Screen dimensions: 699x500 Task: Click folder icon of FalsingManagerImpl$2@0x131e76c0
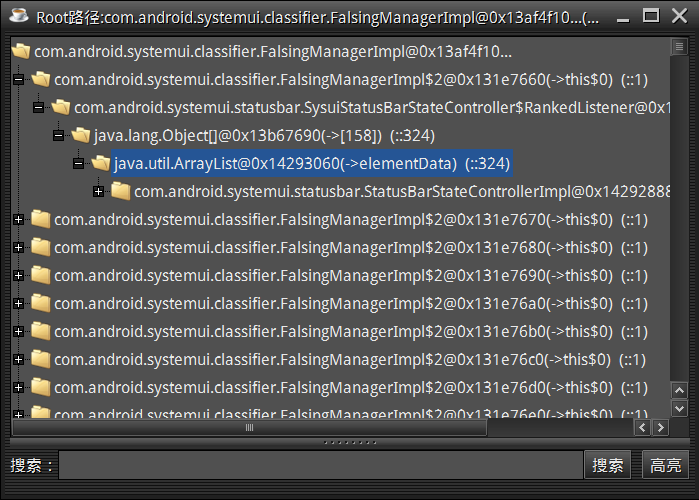point(41,359)
